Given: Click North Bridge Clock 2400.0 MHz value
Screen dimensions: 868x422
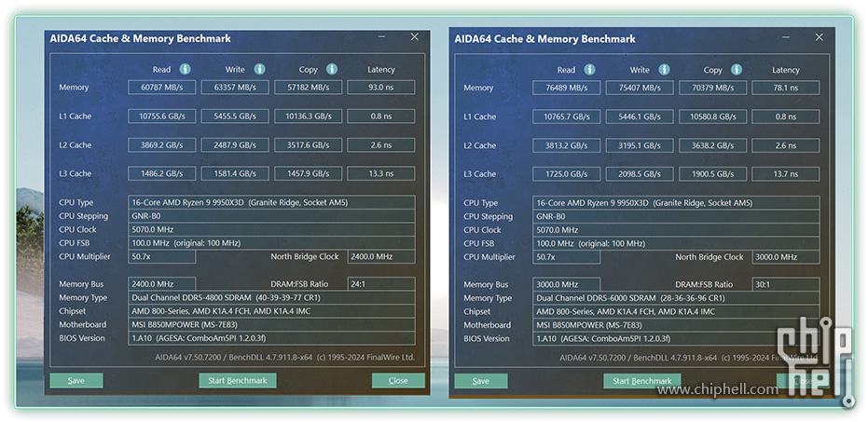Looking at the screenshot, I should [x=380, y=256].
